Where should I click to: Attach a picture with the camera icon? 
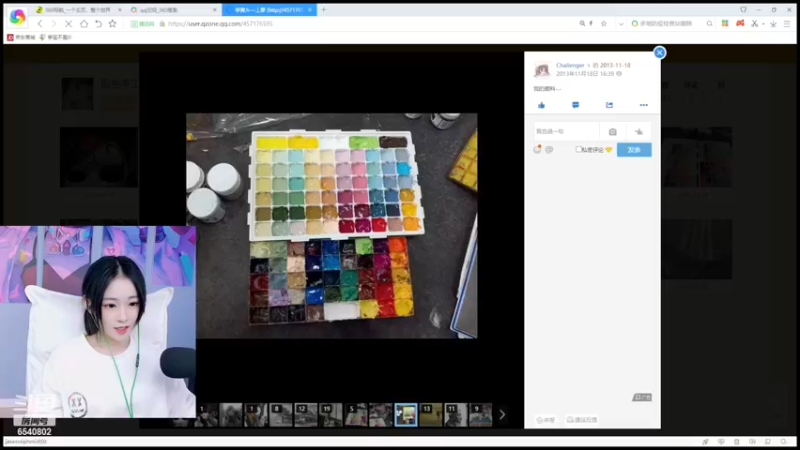coord(612,132)
